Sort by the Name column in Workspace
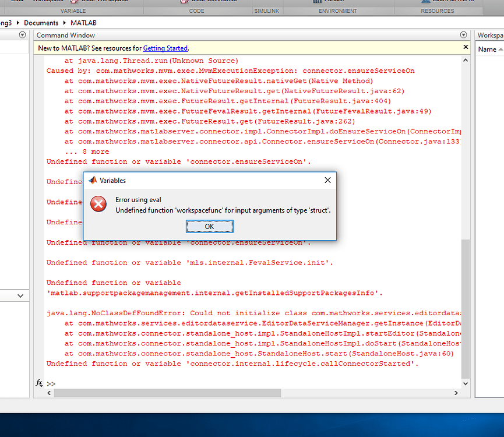Viewport: 504px width, 437px height. [x=488, y=49]
